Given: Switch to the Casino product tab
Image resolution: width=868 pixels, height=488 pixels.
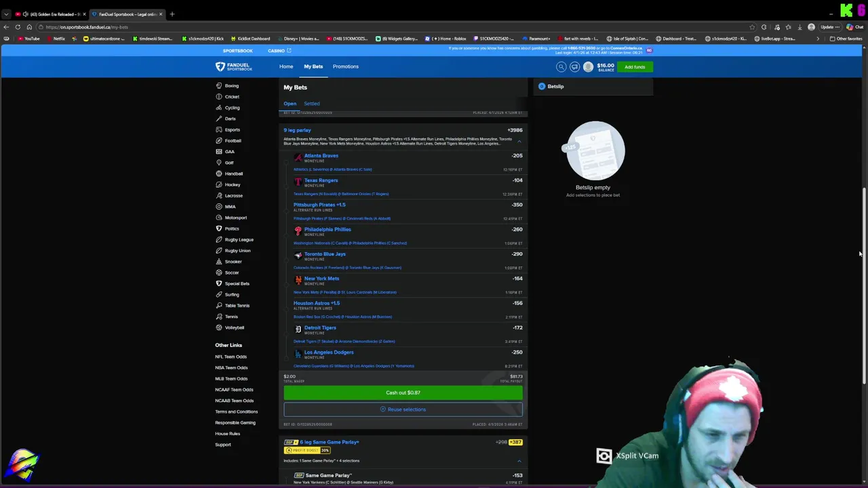Looking at the screenshot, I should [279, 51].
